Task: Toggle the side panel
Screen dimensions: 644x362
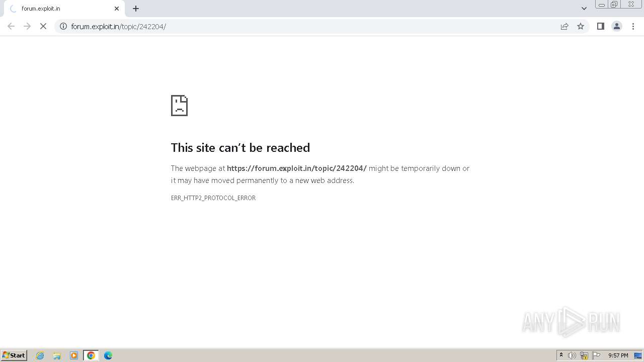Action: click(x=600, y=26)
